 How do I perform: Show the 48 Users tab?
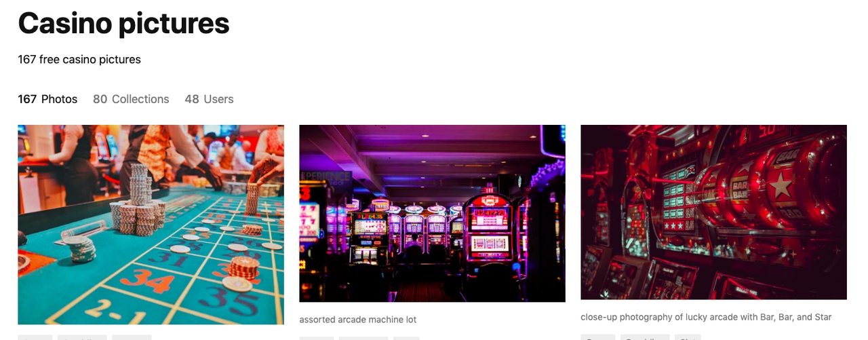tap(209, 99)
